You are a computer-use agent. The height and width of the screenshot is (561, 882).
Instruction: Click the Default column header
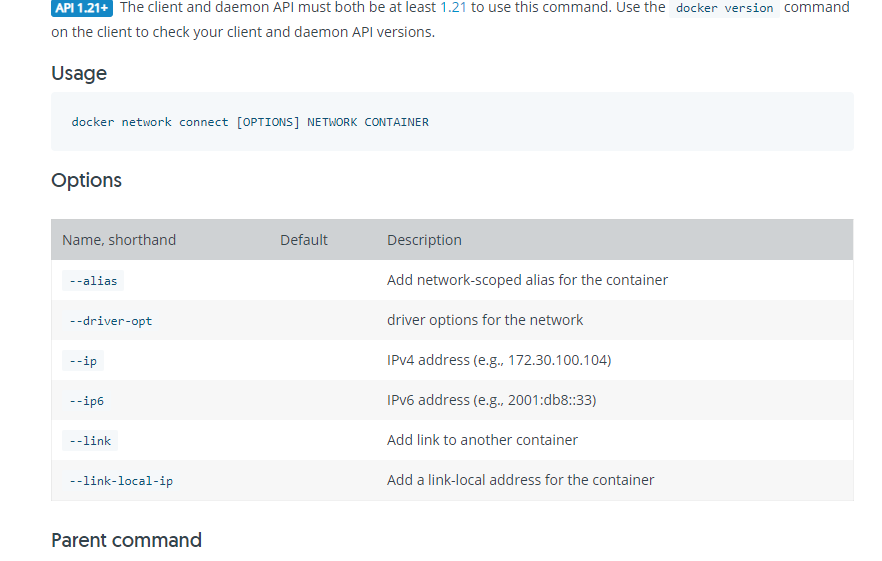pos(304,240)
